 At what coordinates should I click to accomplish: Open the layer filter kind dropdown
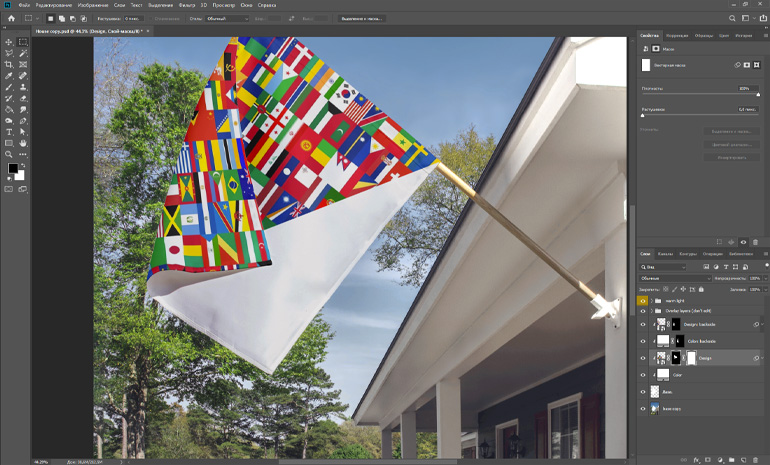point(663,267)
